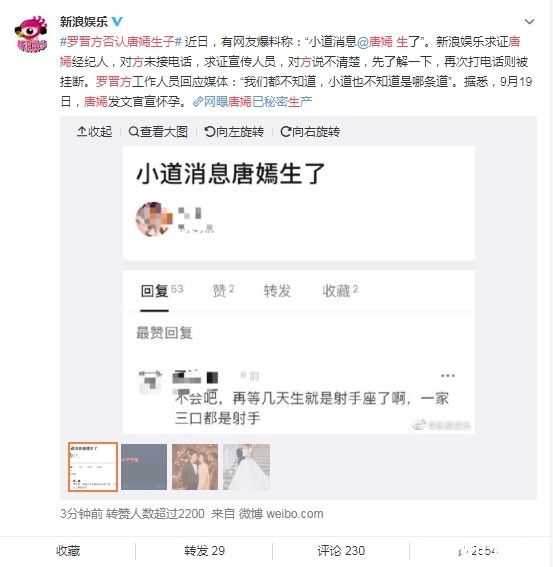This screenshot has width=553, height=567.
Task: Select the third couple photo thumbnail
Action: pos(195,467)
